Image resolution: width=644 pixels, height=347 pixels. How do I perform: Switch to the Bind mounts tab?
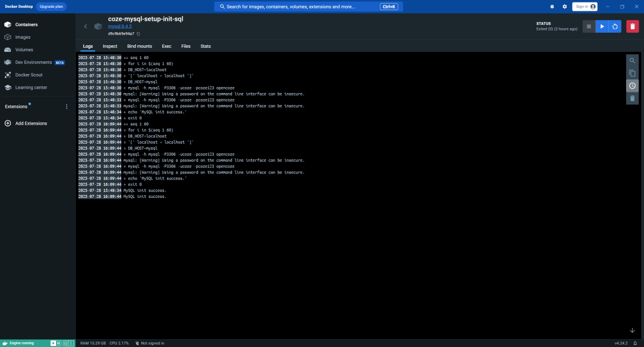[140, 47]
